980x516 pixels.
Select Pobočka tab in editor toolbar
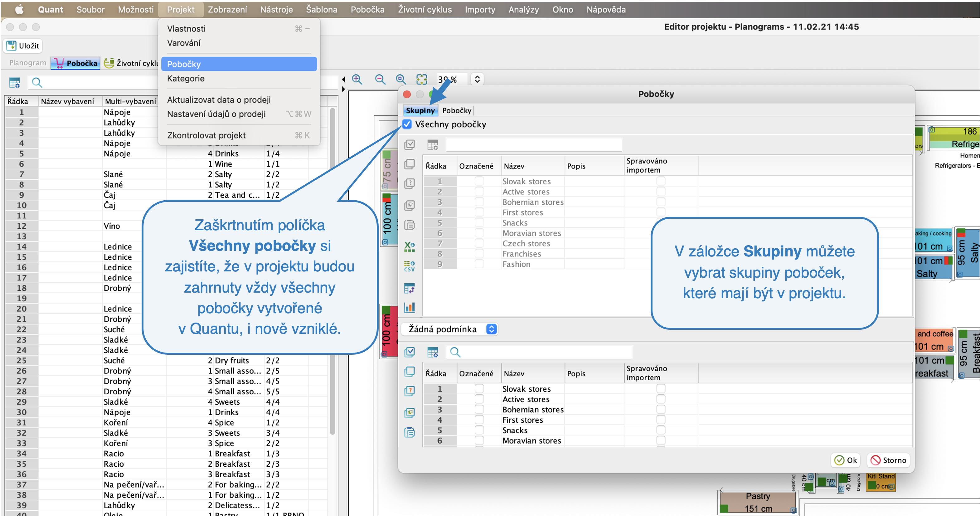pyautogui.click(x=75, y=63)
